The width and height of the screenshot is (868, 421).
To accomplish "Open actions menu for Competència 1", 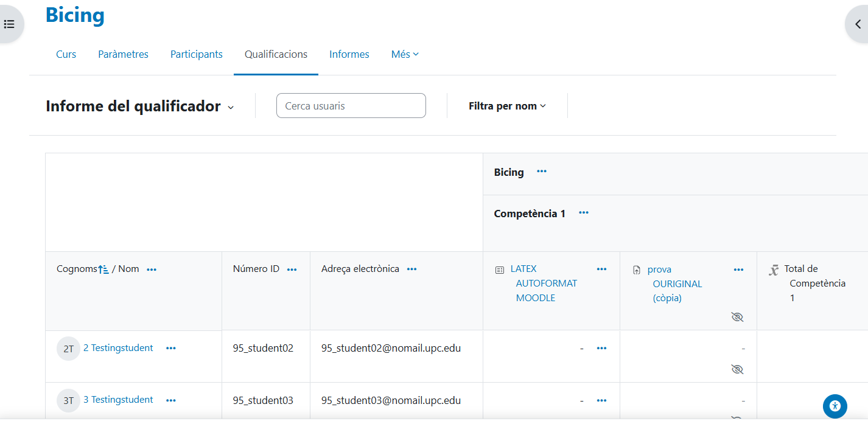I will [584, 213].
